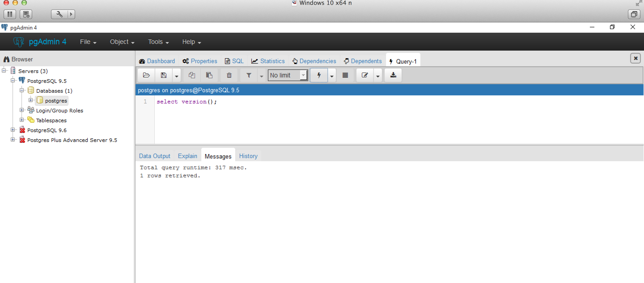Expand the Login/Group Roles node
This screenshot has height=283, width=644.
(22, 110)
